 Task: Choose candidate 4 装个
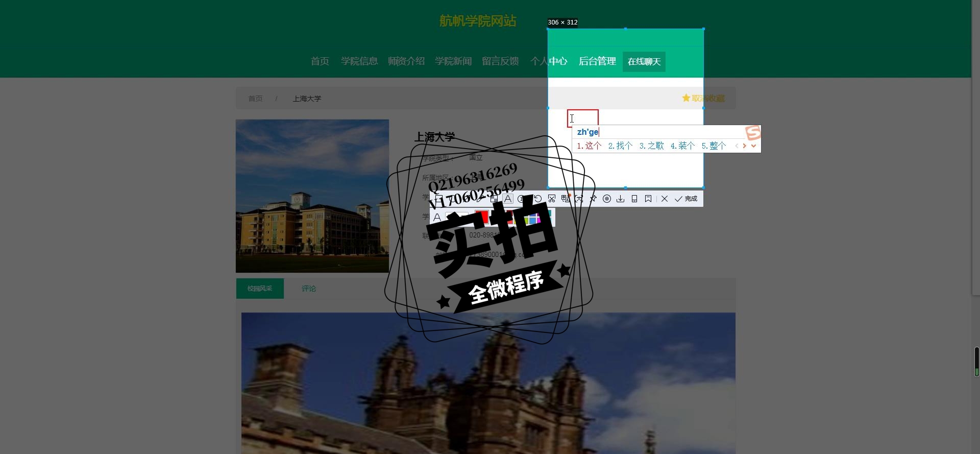[x=682, y=146]
